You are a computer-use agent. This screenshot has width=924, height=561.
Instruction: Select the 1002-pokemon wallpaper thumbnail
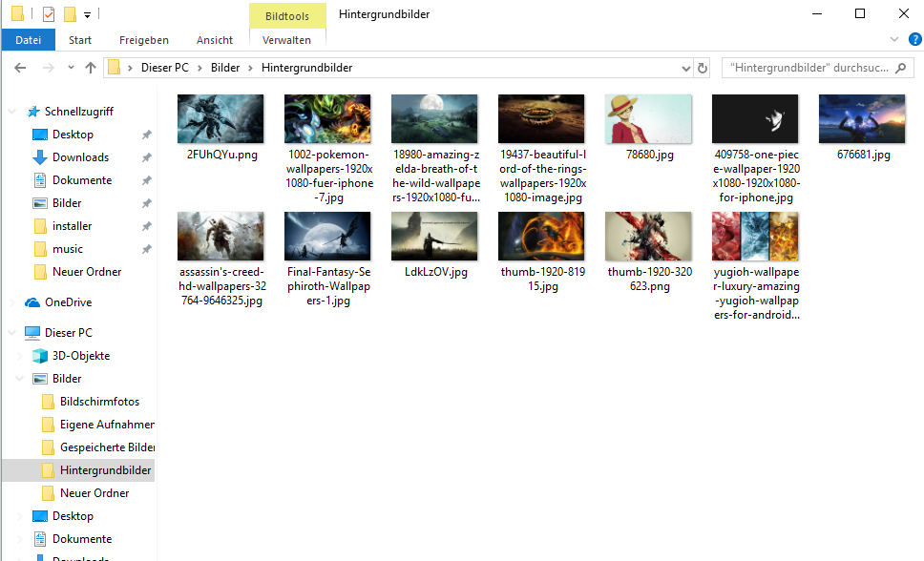(x=327, y=119)
